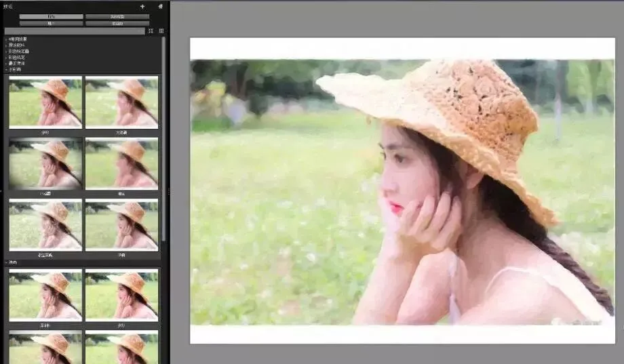
Task: Switch to small-thumbnail grid view icon
Action: pyautogui.click(x=161, y=31)
